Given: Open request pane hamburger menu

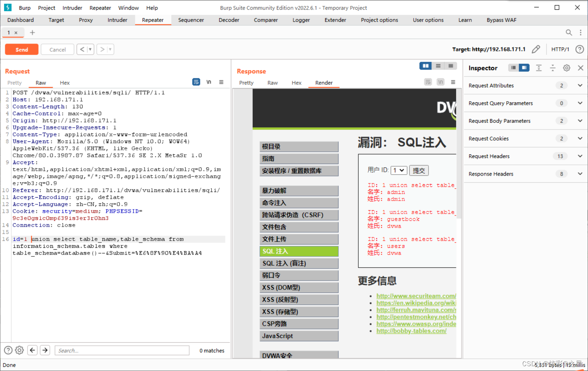Looking at the screenshot, I should 221,82.
